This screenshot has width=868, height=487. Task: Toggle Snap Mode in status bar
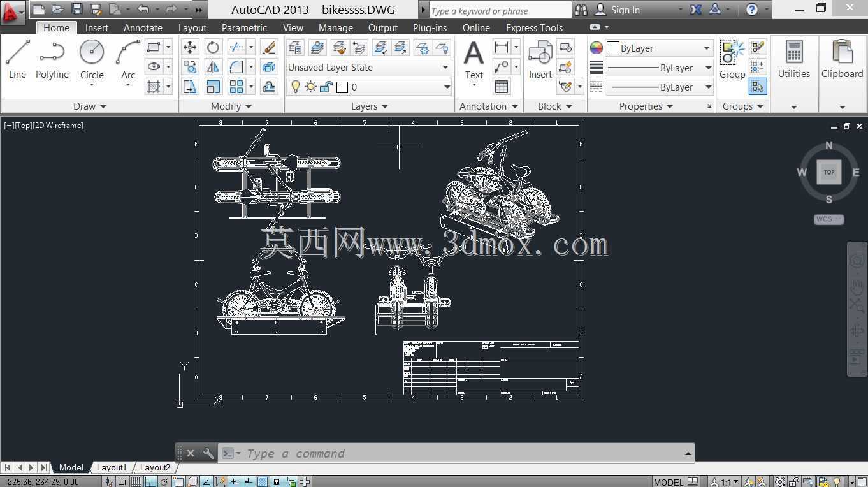122,482
